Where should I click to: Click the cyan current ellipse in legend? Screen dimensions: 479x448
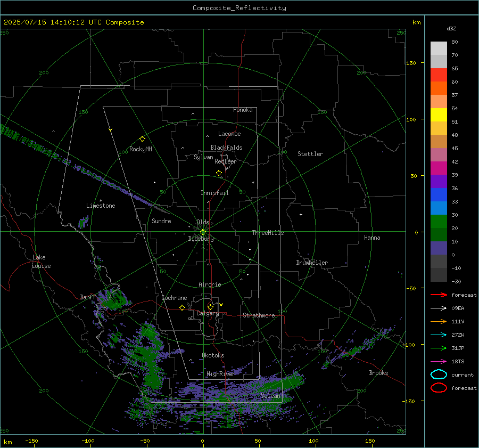(x=439, y=374)
